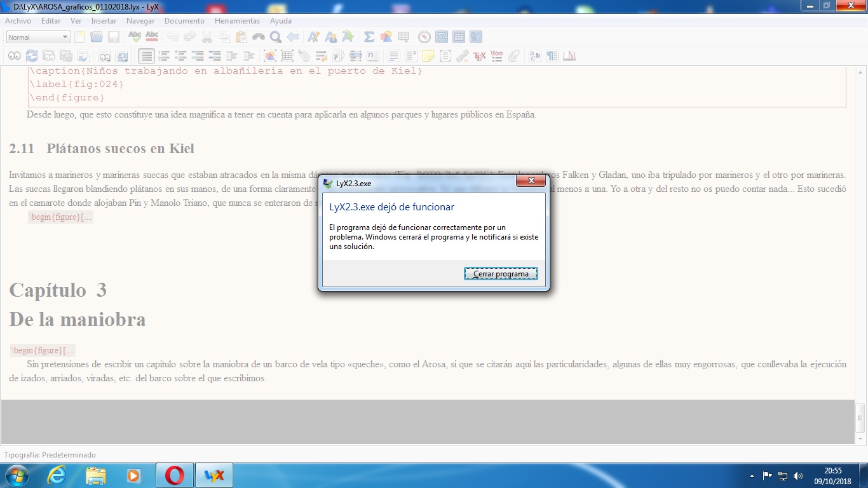Apply emphasized text style icon
The width and height of the screenshot is (868, 488).
click(x=313, y=37)
